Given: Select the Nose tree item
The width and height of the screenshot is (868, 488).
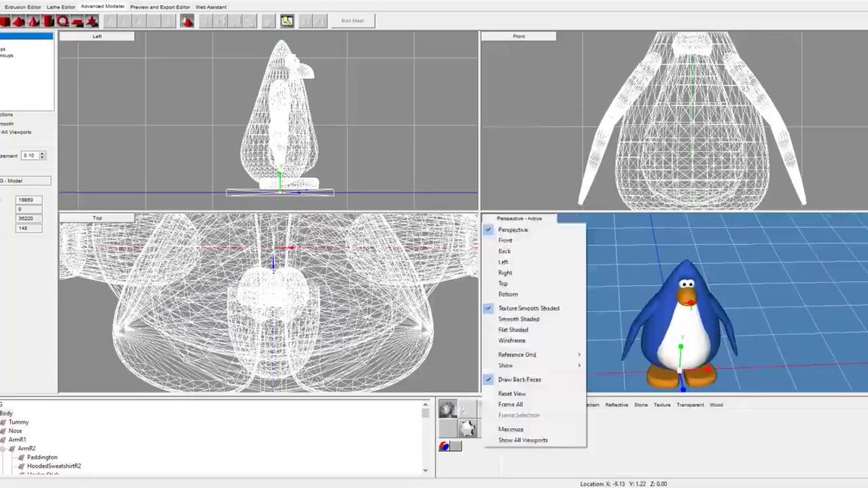Looking at the screenshot, I should tap(15, 431).
